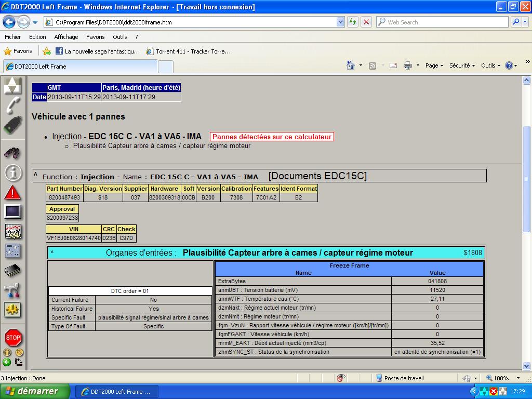Click the RSS feeds toolbar icon
This screenshot has height=399, width=532.
tap(372, 66)
